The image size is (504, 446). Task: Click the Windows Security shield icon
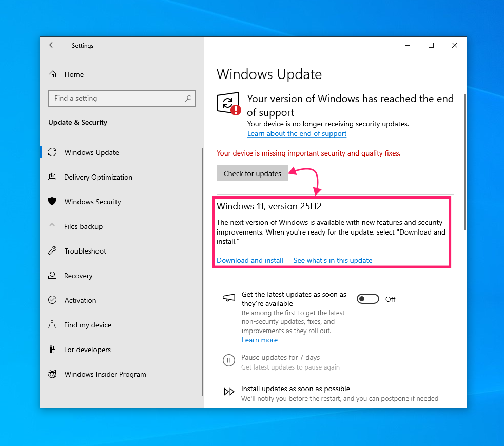click(52, 202)
